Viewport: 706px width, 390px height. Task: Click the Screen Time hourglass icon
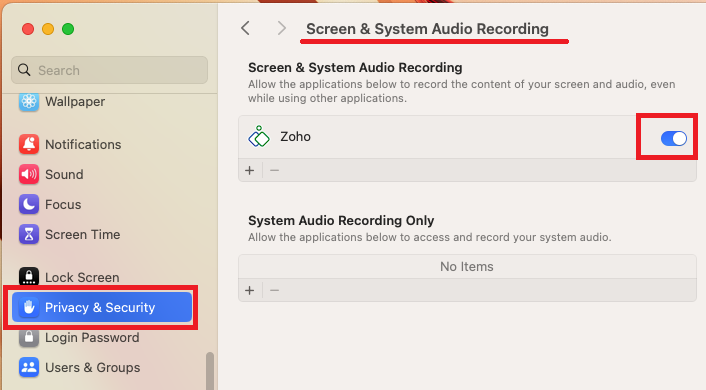[29, 235]
